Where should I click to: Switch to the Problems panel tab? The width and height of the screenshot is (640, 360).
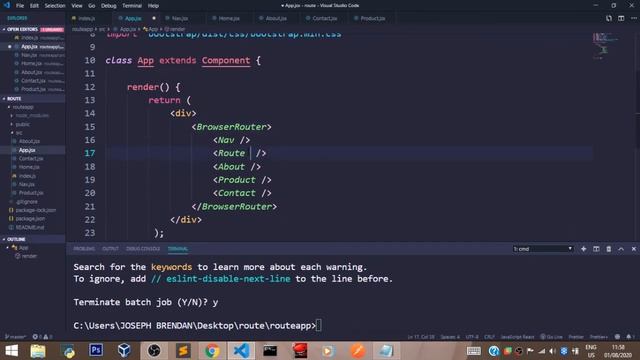[84, 249]
